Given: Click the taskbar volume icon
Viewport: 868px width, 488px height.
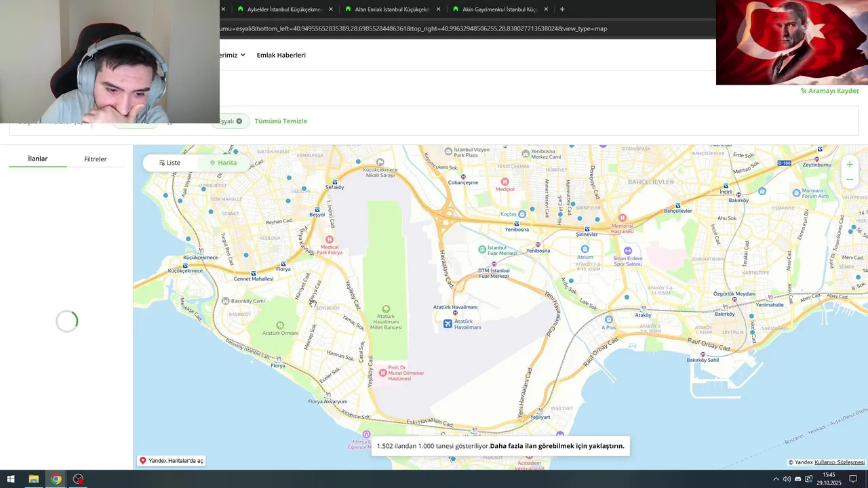Looking at the screenshot, I should (787, 479).
